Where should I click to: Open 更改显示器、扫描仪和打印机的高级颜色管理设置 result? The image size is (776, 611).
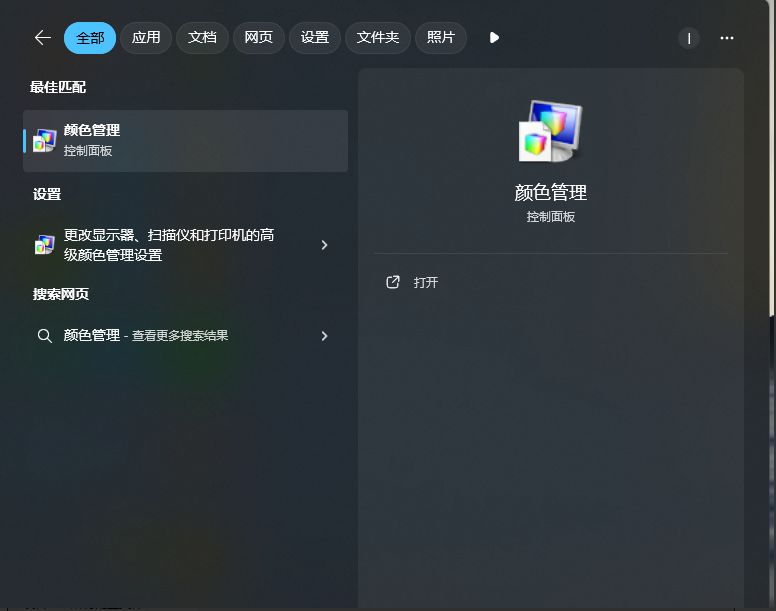pos(186,245)
